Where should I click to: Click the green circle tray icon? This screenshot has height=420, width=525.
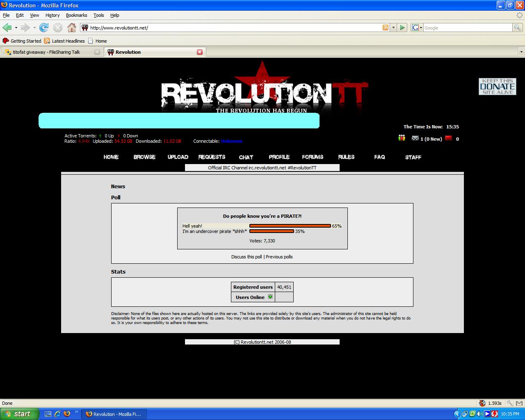pyautogui.click(x=472, y=414)
